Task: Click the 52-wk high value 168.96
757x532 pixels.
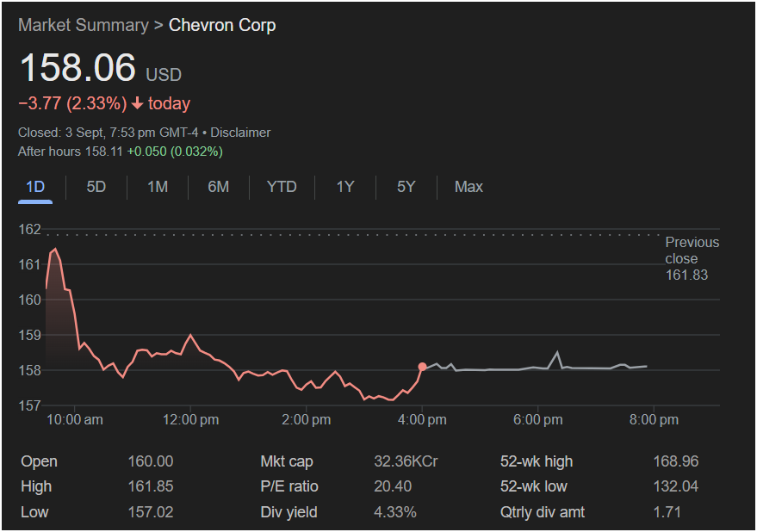Action: (x=676, y=461)
